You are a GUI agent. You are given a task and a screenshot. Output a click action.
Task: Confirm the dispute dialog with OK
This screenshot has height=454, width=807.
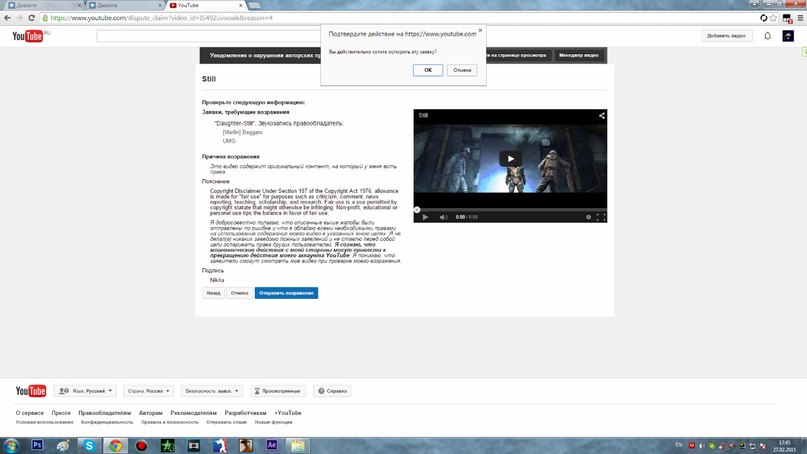428,70
